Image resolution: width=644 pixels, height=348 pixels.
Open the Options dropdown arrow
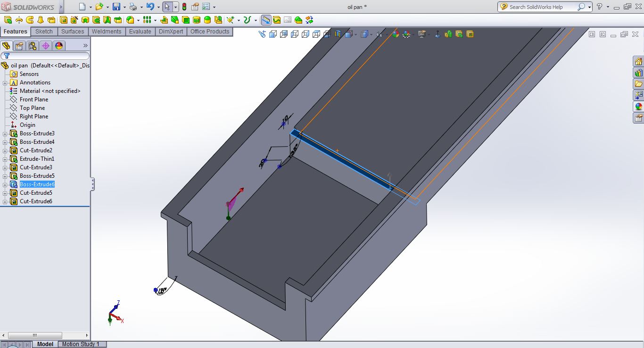pyautogui.click(x=215, y=7)
